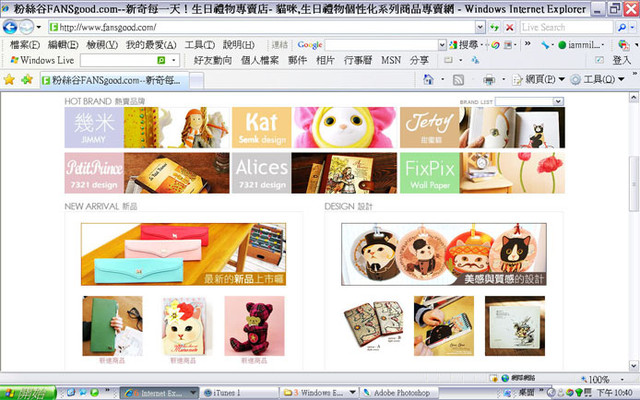Open the 幾米 JIMMY brand banner
The height and width of the screenshot is (400, 640).
tap(147, 127)
